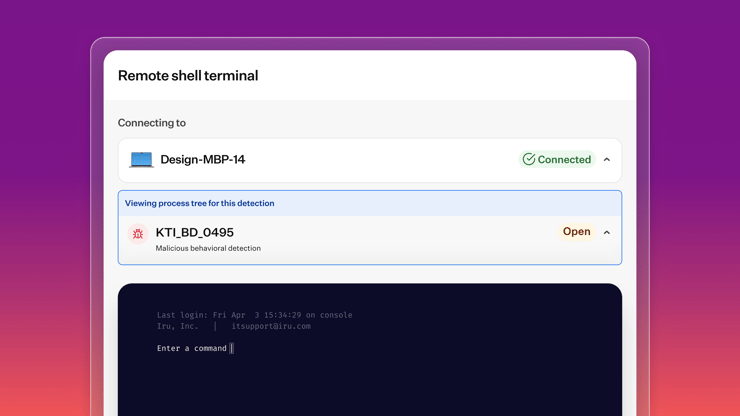Click the green Connected checkmark icon

pos(529,159)
